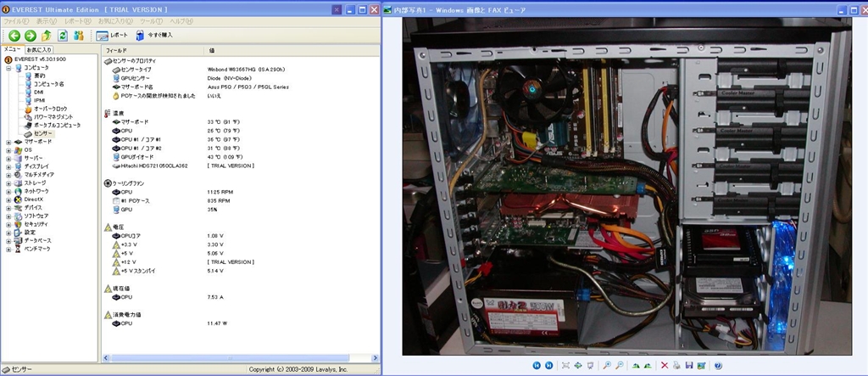Click the 設定 tree item
The height and width of the screenshot is (376, 868).
pos(25,233)
